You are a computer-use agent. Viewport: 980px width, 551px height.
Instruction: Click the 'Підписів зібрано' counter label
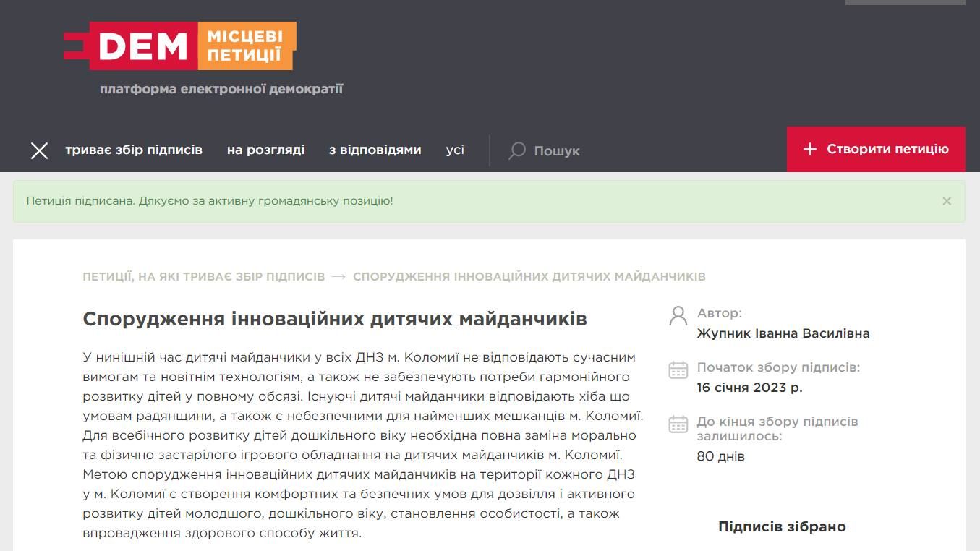coord(782,526)
